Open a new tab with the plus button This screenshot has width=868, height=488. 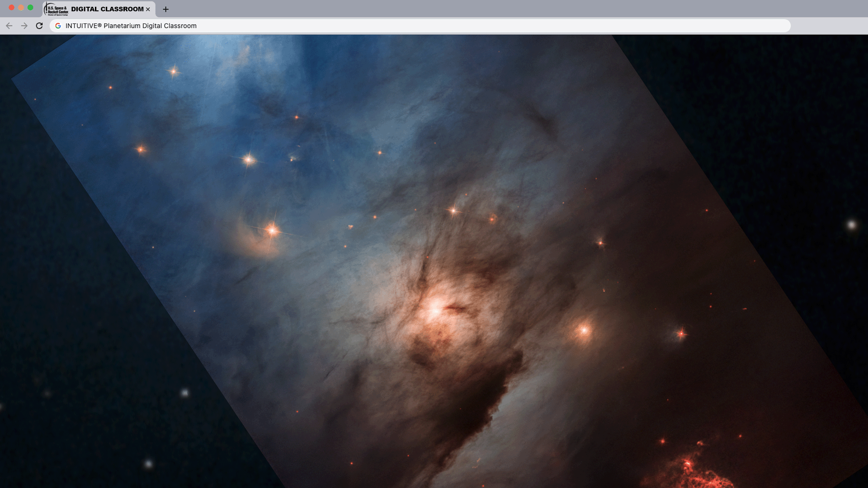click(x=166, y=9)
